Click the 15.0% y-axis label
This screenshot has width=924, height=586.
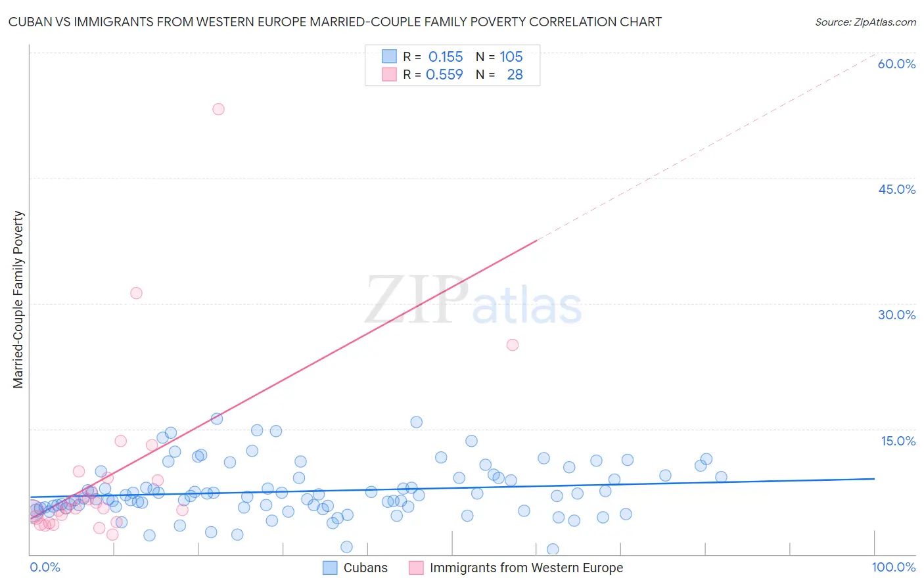(898, 441)
